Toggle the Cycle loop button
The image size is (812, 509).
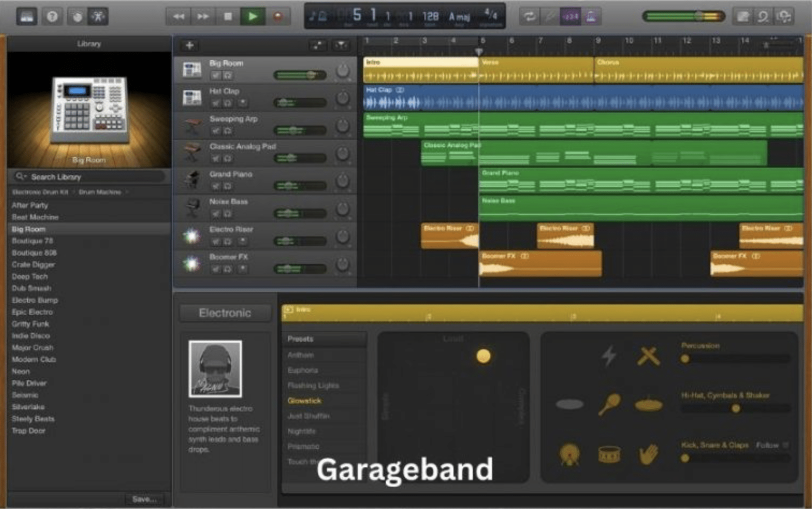(529, 16)
